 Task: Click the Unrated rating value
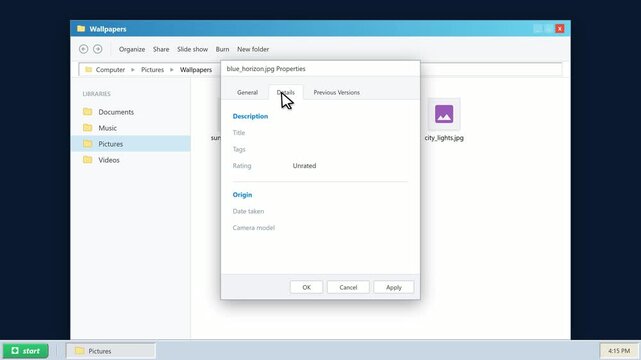(304, 166)
